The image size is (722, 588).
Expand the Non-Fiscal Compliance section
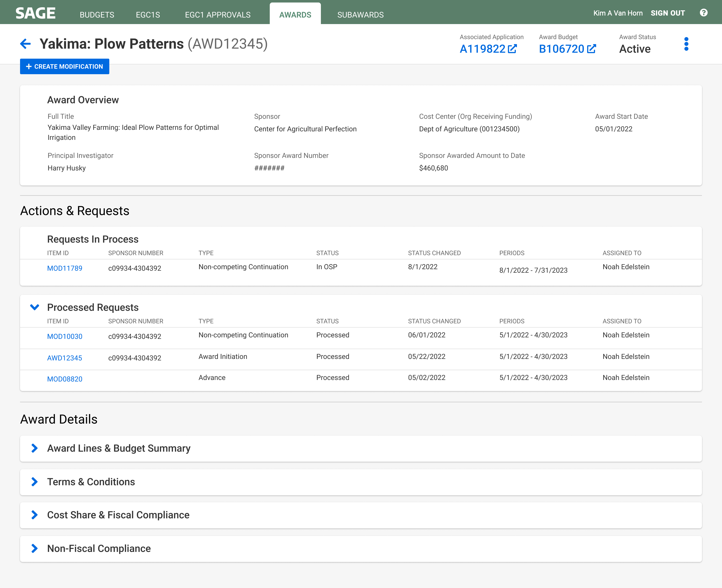click(x=35, y=548)
